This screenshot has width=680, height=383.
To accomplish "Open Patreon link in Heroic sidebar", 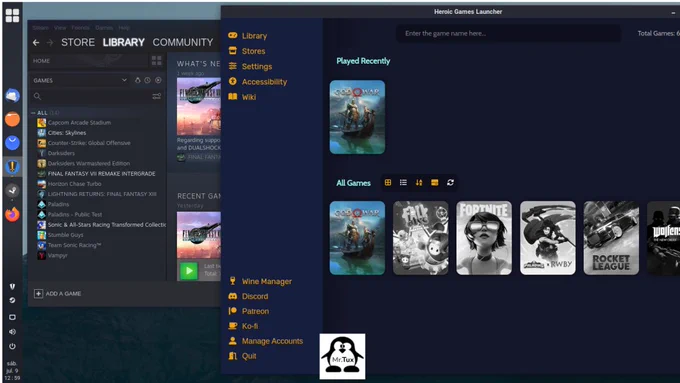I will [x=248, y=311].
